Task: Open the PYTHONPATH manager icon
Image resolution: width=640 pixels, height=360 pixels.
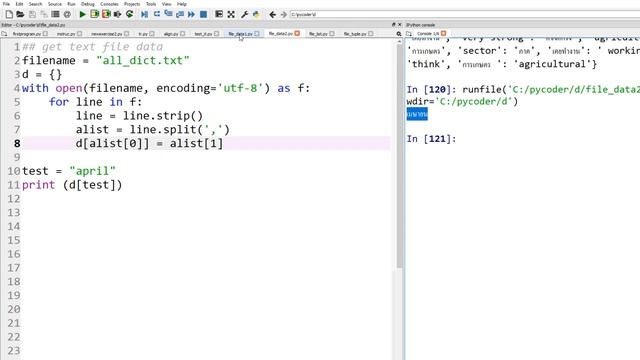Action: click(256, 14)
